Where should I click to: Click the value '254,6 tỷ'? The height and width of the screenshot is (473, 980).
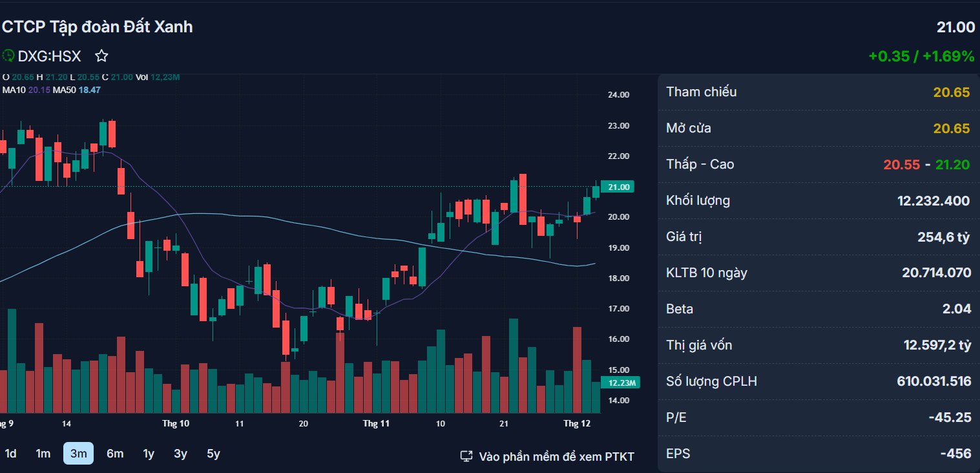[944, 237]
